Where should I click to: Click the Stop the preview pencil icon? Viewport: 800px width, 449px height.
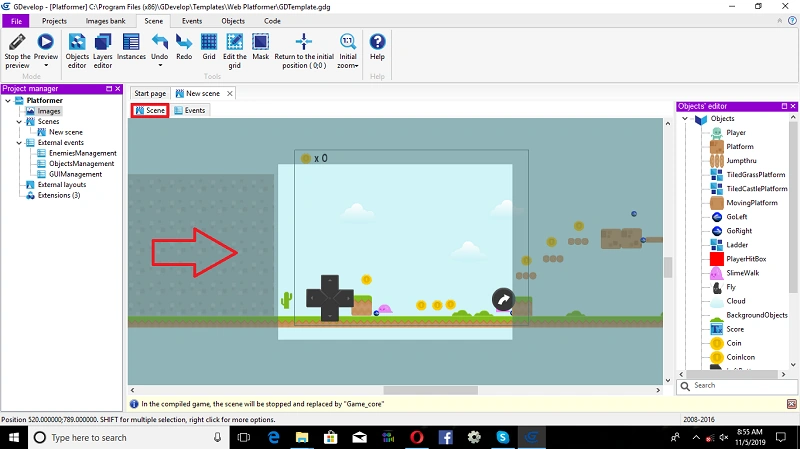(x=17, y=42)
